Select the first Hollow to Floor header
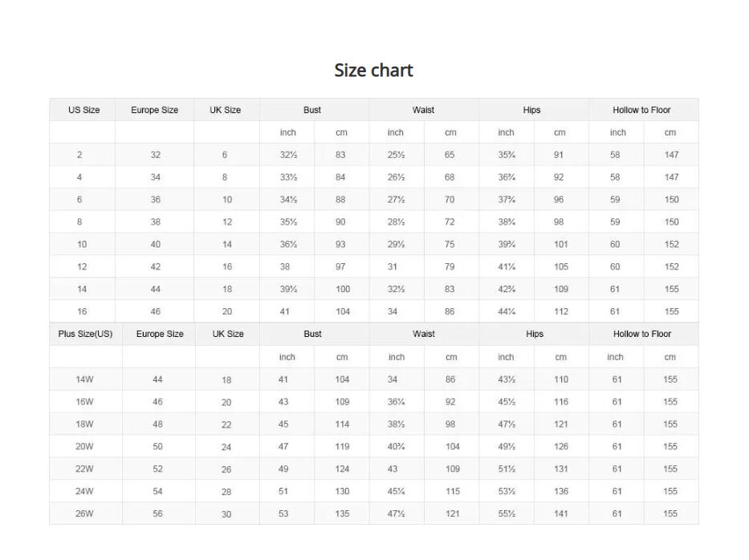 coord(641,110)
